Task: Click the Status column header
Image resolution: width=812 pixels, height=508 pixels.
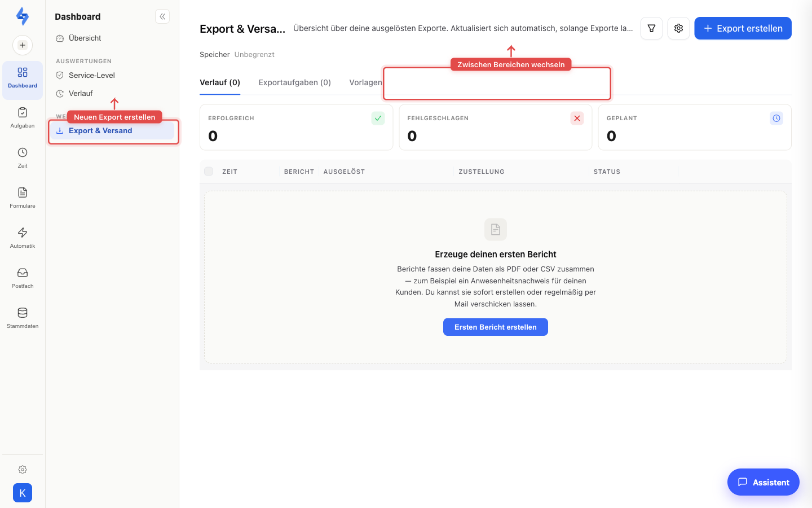Action: coord(607,172)
